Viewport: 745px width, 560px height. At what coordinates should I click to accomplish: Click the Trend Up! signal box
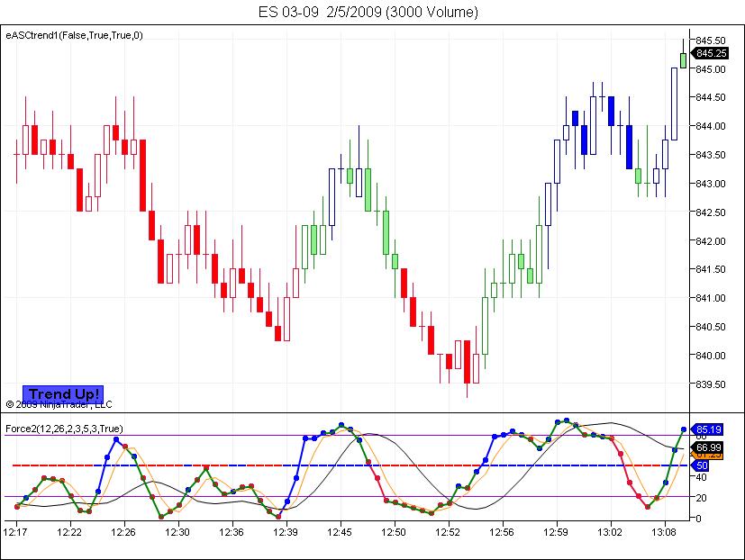pyautogui.click(x=63, y=393)
